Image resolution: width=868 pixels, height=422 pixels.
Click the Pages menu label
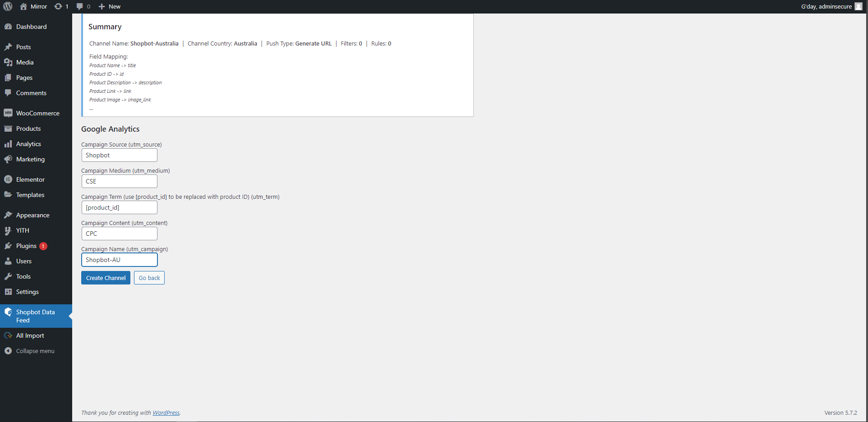pyautogui.click(x=24, y=78)
